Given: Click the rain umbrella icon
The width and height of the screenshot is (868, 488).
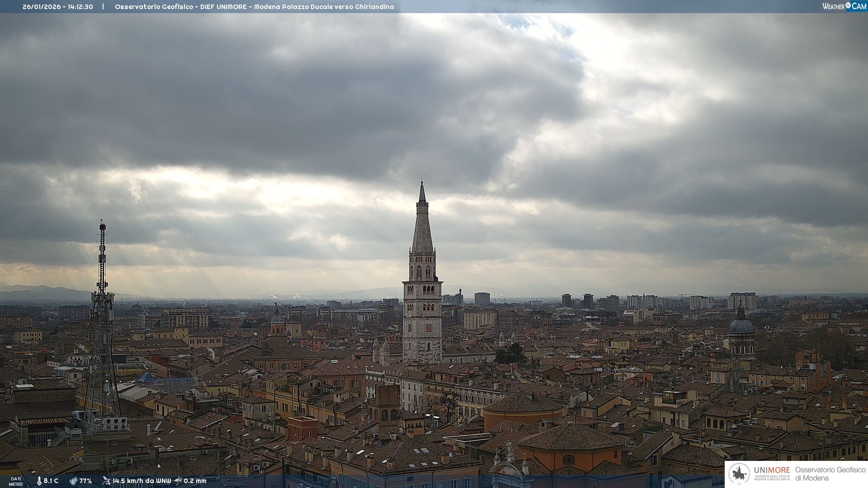Looking at the screenshot, I should tap(178, 481).
